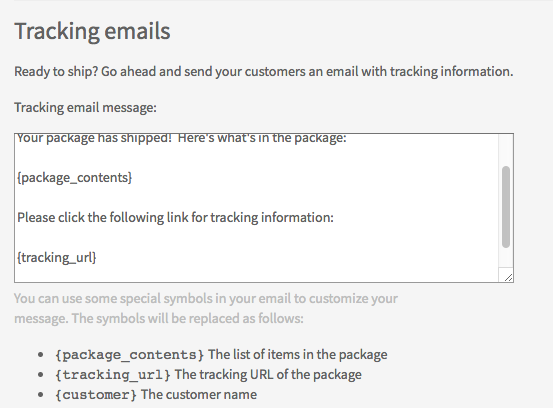Click 'The list of items in the package' description
Screen dimensions: 553x408
point(298,354)
